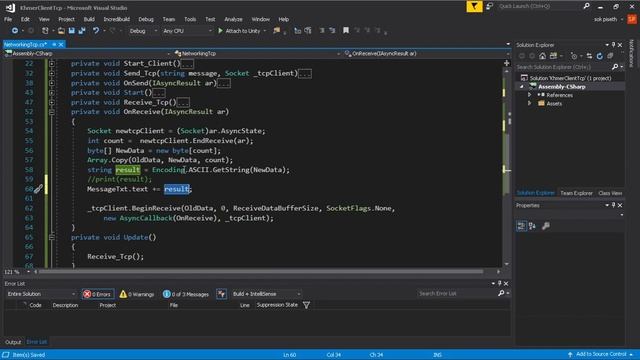Select Solution 'KhmerClientTcp' in Solution Explorer
Image resolution: width=640 pixels, height=360 pixels.
566,78
